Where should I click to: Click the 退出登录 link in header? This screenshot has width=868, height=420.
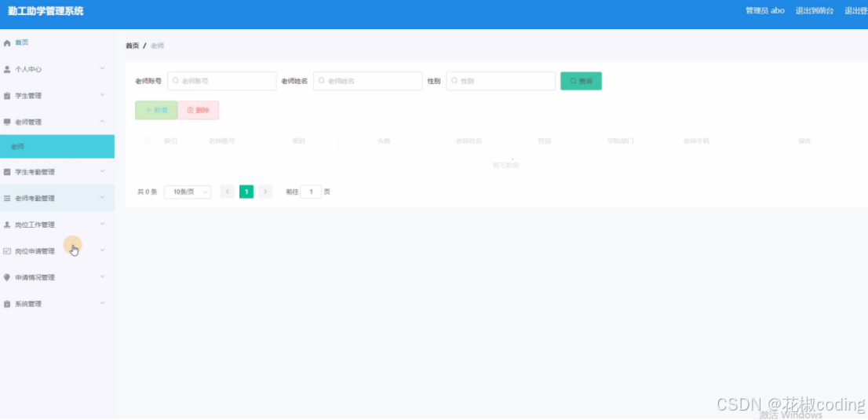click(855, 11)
